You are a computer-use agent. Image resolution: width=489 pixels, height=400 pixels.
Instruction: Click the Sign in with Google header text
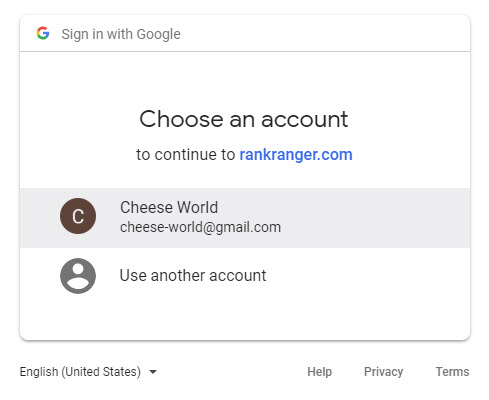tap(121, 34)
